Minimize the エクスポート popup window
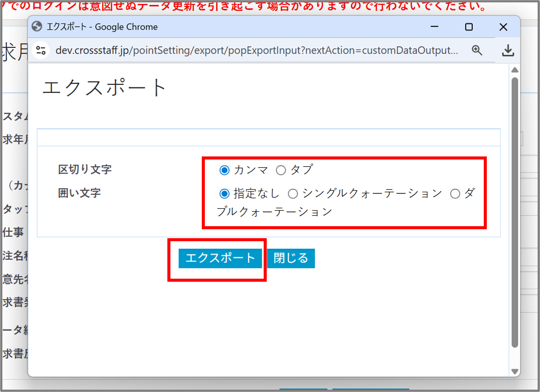Screen dimensions: 540x392 click(434, 27)
